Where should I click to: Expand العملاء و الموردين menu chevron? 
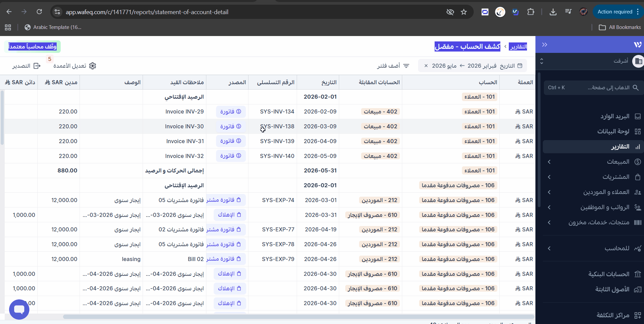(x=549, y=192)
